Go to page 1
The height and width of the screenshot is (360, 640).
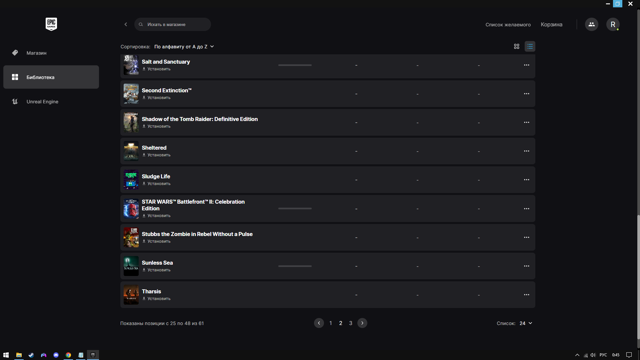pyautogui.click(x=331, y=323)
